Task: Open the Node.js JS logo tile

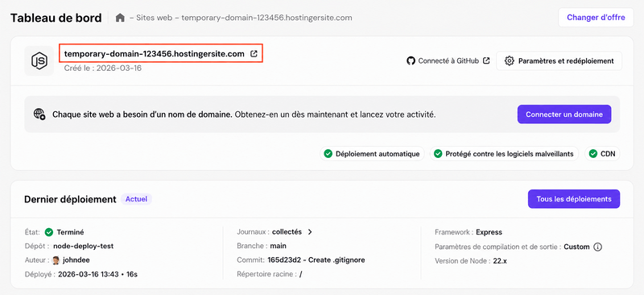Action: pos(39,61)
